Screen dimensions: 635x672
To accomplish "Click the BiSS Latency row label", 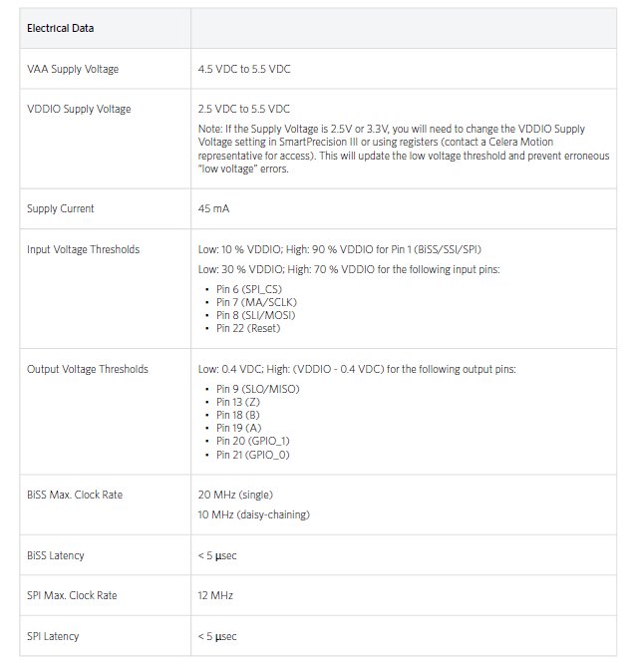I will coord(56,555).
